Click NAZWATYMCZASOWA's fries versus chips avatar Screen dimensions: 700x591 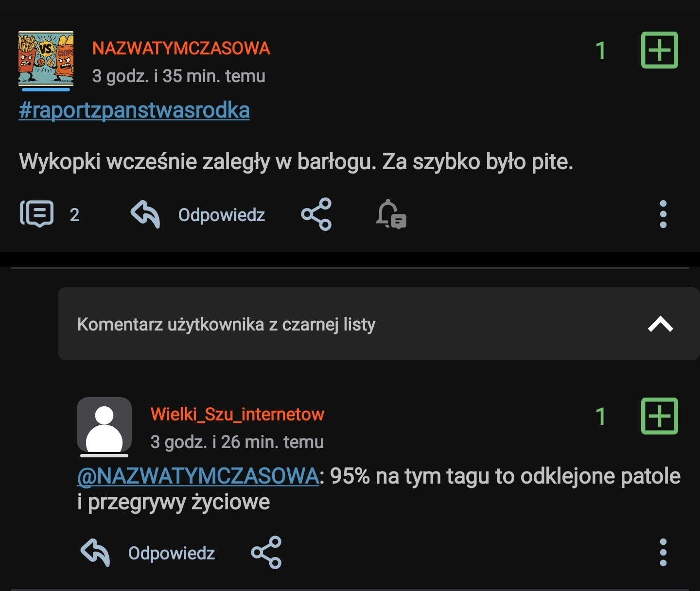tap(46, 59)
